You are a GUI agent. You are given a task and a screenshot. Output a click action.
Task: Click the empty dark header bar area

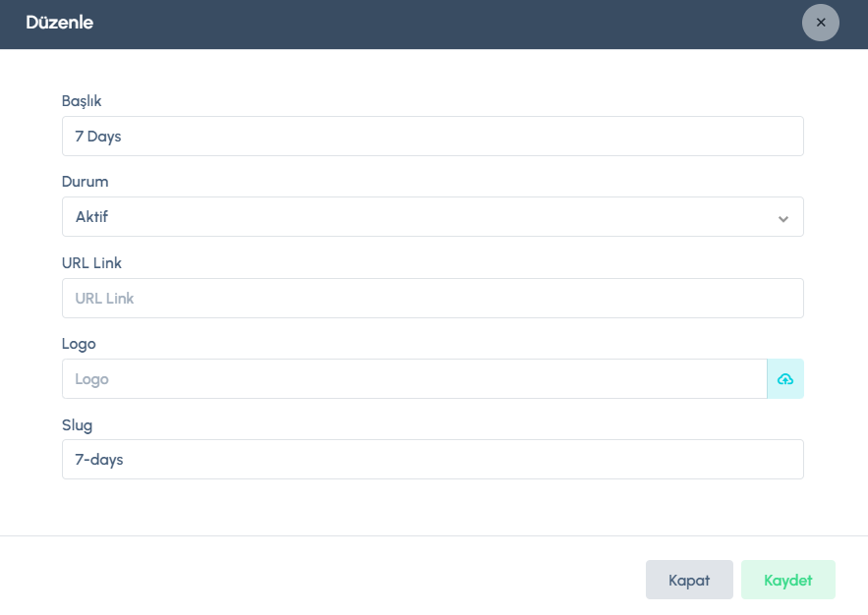[x=442, y=24]
